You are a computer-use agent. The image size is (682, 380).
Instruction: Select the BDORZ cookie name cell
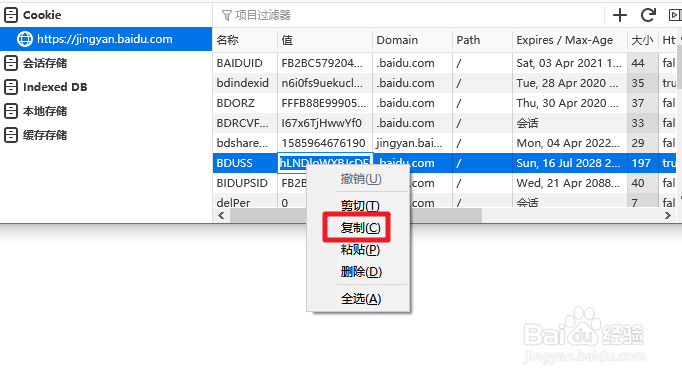pos(245,103)
